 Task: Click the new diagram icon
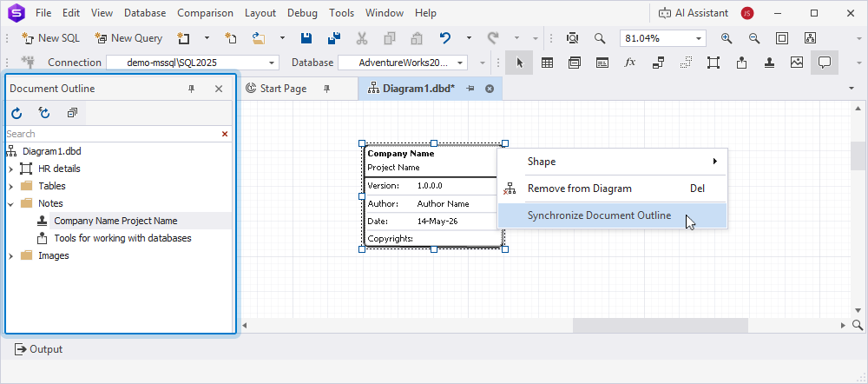183,38
